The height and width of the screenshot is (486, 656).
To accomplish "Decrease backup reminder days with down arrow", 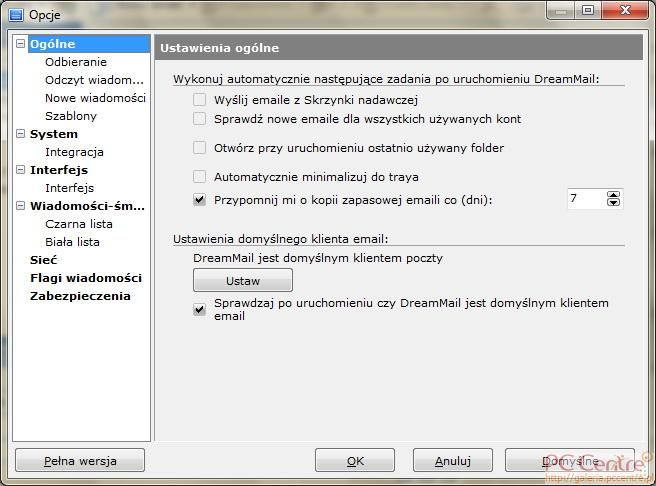I will pyautogui.click(x=613, y=202).
